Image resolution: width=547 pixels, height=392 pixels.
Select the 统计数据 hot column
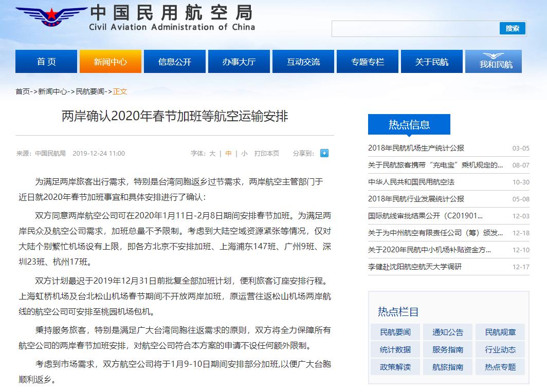point(395,350)
